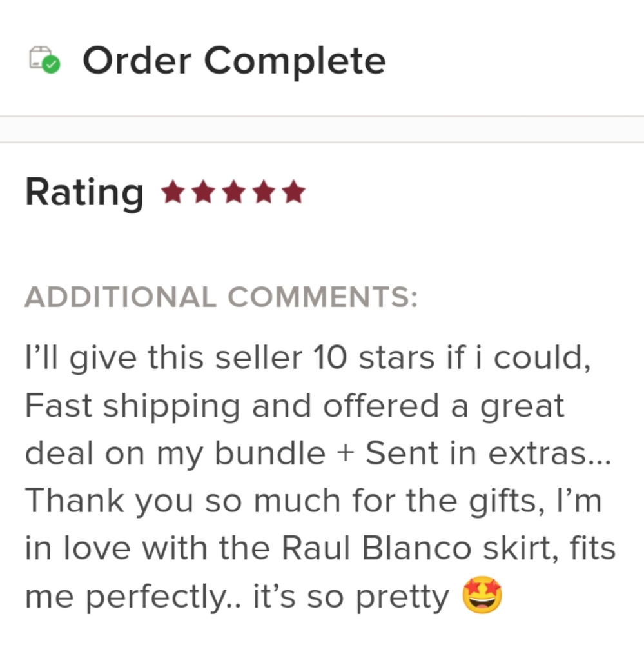This screenshot has width=644, height=645.
Task: Click the green checkmark badge
Action: [x=53, y=64]
